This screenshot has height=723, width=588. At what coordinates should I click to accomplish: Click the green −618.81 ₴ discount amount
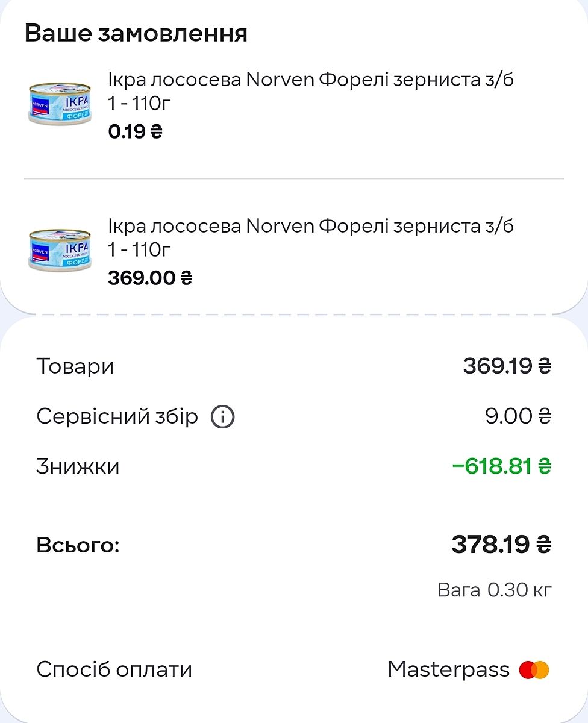pyautogui.click(x=501, y=466)
